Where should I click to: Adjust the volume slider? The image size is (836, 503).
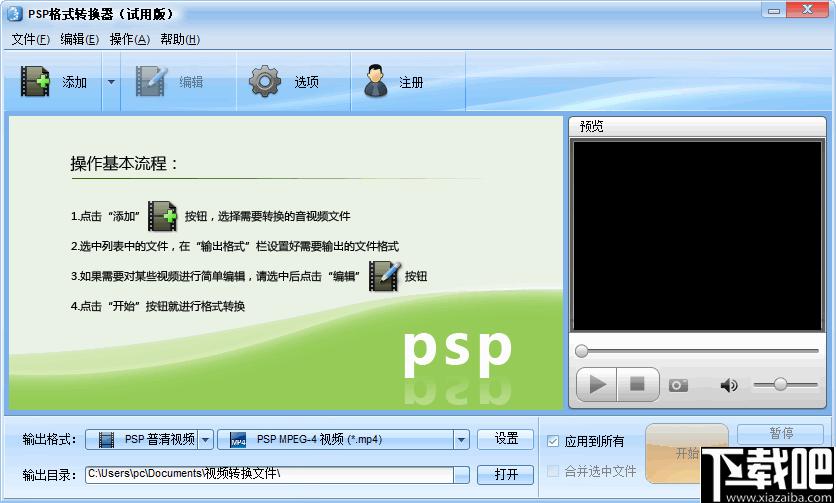point(785,384)
